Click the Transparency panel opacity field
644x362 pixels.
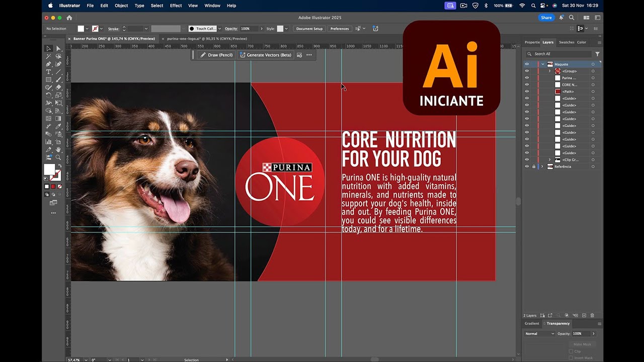[x=581, y=333]
